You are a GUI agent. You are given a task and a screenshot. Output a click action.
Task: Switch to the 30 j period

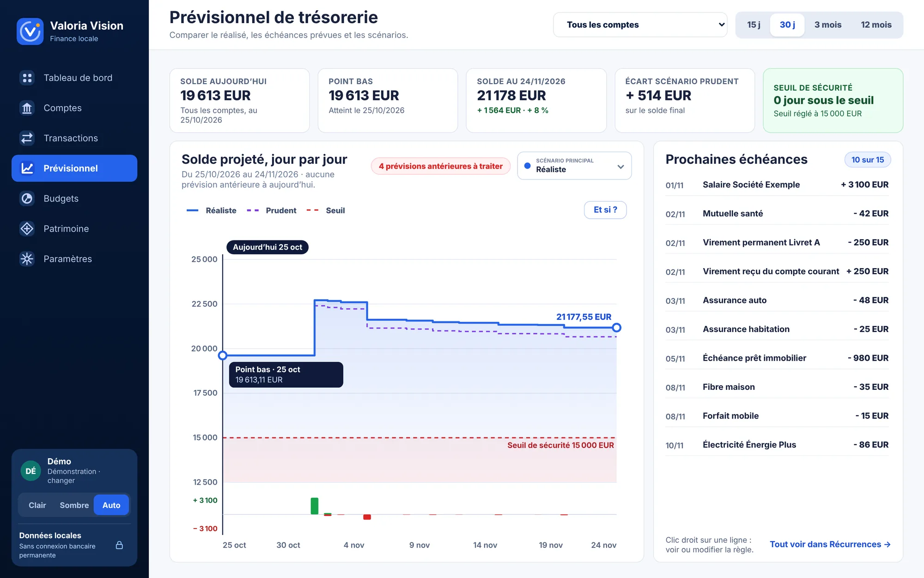pos(787,25)
